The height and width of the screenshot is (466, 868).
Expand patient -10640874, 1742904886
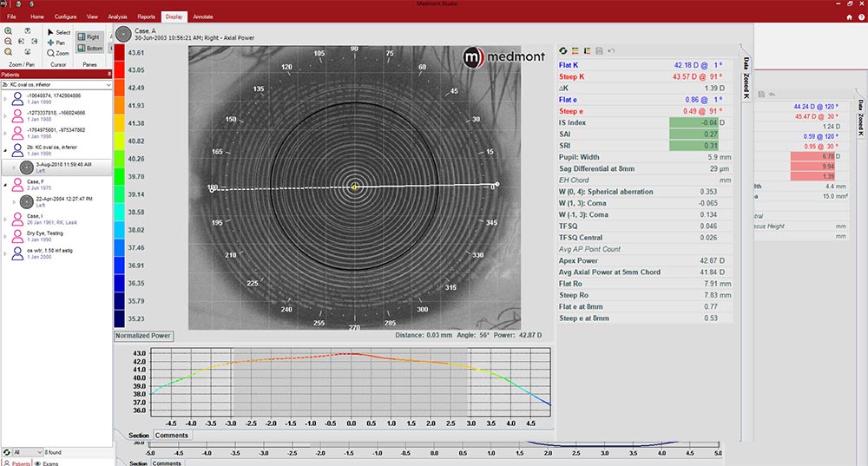(5, 99)
